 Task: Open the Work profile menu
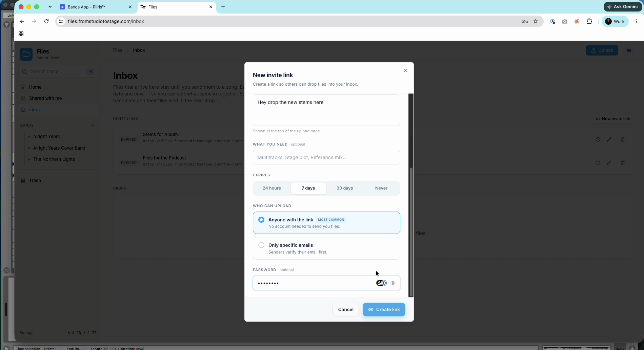tap(615, 21)
